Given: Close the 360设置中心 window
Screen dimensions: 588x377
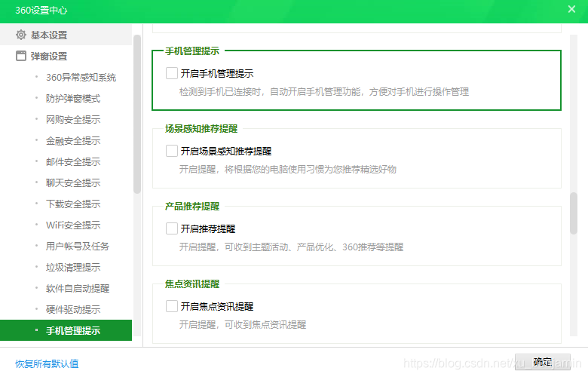Looking at the screenshot, I should tap(571, 9).
